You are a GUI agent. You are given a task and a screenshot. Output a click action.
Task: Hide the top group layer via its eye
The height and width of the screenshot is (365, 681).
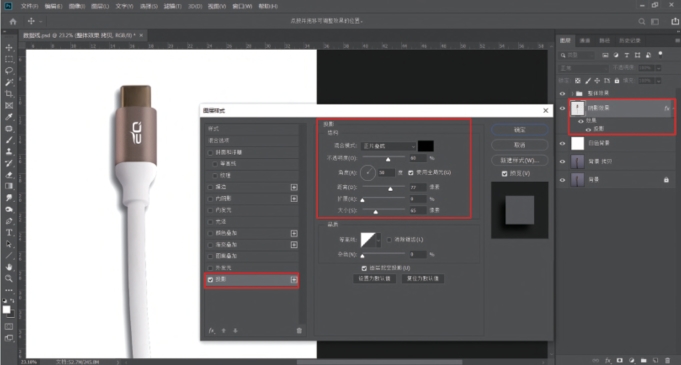(562, 93)
